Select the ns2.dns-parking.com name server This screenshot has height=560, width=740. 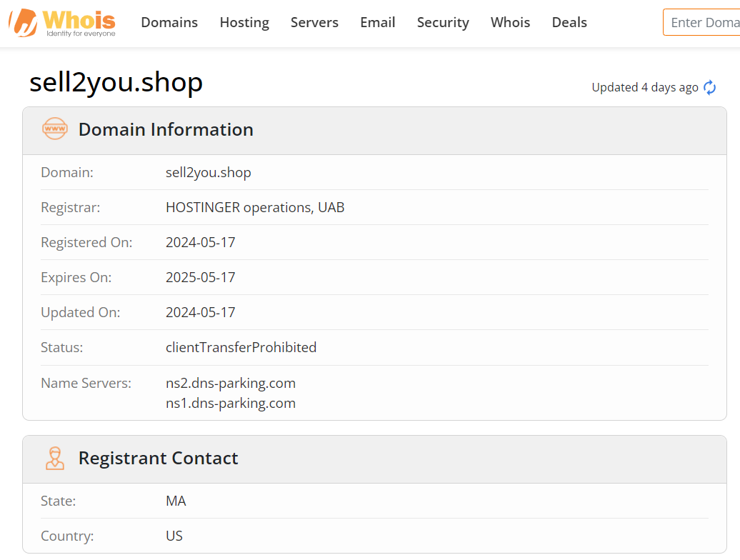231,383
